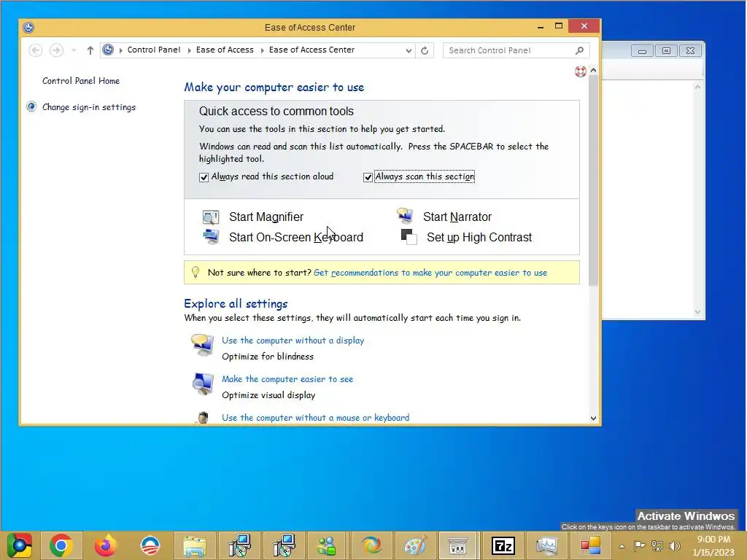This screenshot has height=560, width=747.
Task: Open 'Use the computer without a mouse or keyboard'
Action: (315, 418)
